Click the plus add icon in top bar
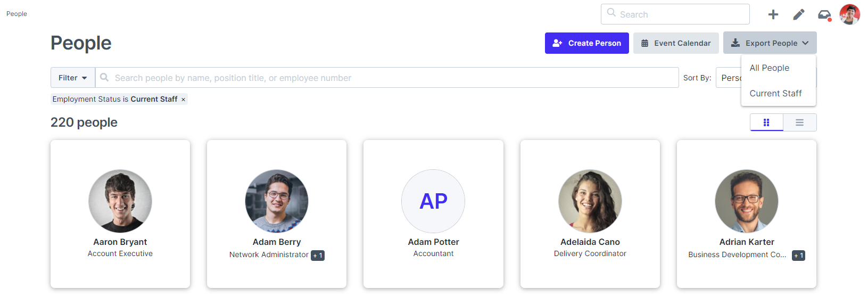 pos(773,14)
